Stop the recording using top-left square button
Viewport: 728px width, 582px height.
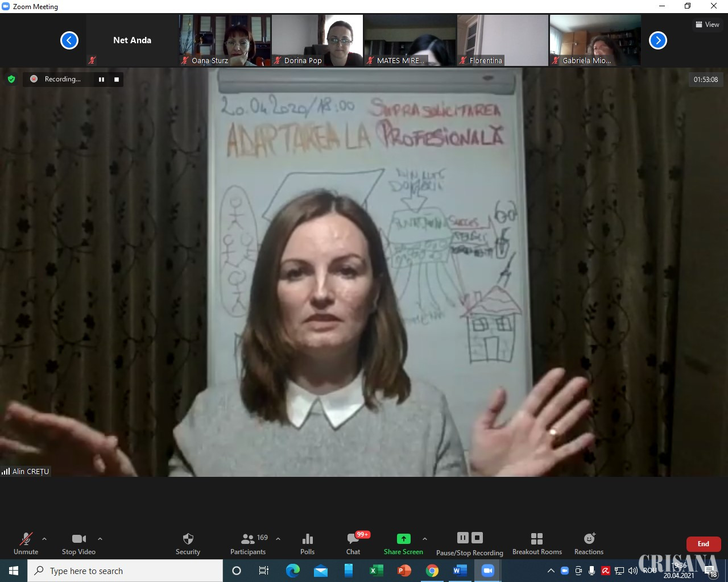point(117,80)
